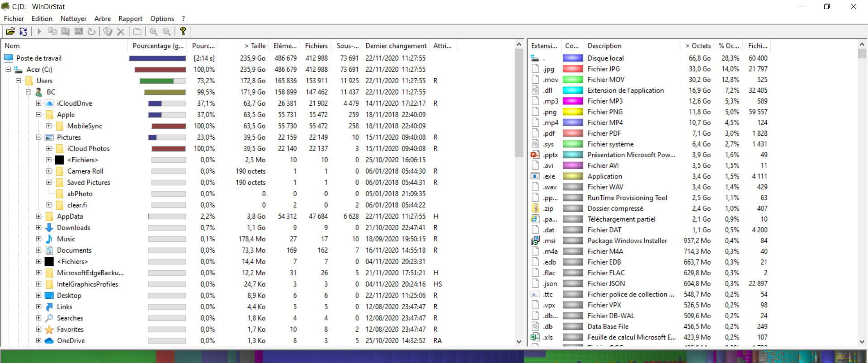Screen dimensions: 868x363
Task: Collapse the Acer (C:) drive node
Action: click(x=8, y=69)
